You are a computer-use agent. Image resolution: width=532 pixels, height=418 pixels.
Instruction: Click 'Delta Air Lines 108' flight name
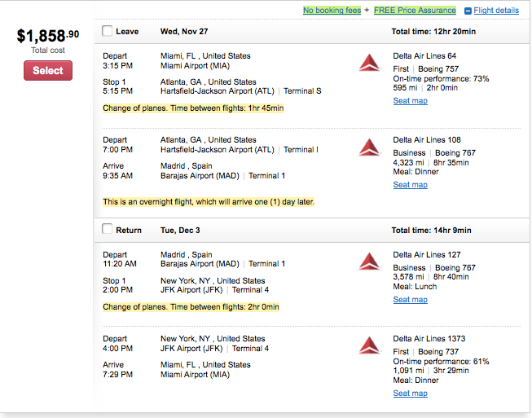click(427, 140)
